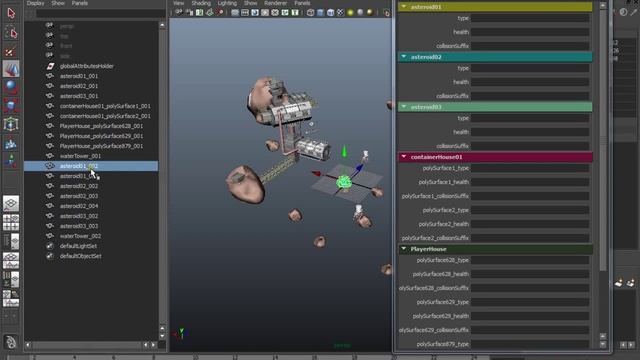Open viewport View menu
This screenshot has width=640, height=360.
(x=179, y=3)
